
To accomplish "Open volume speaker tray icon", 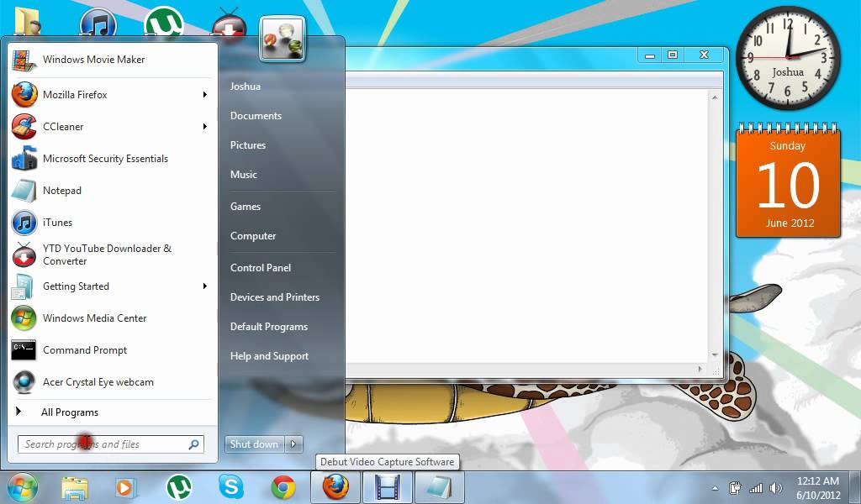I will tap(775, 487).
